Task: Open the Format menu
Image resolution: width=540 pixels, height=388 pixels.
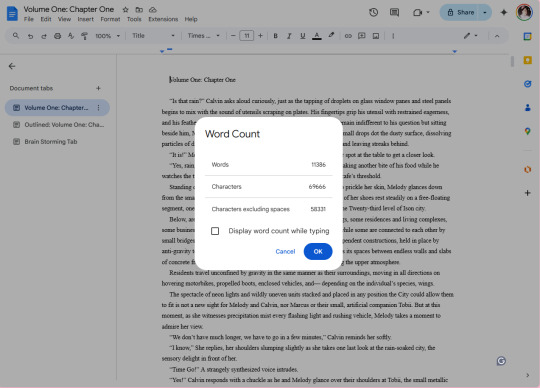Action: coord(110,19)
